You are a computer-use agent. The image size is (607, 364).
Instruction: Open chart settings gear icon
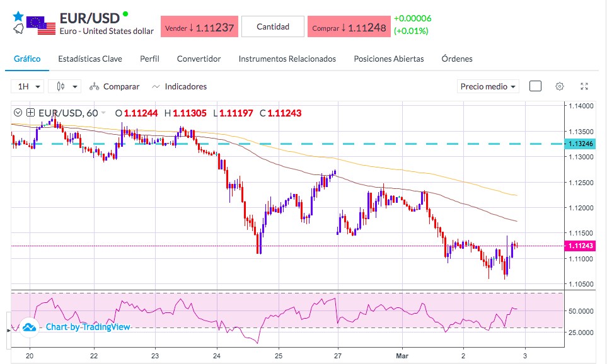coord(559,86)
